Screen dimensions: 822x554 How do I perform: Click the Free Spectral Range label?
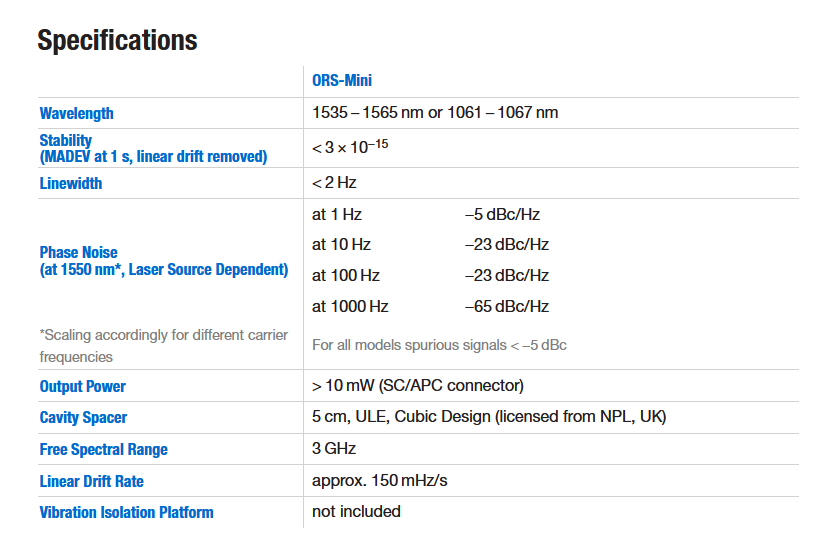104,449
